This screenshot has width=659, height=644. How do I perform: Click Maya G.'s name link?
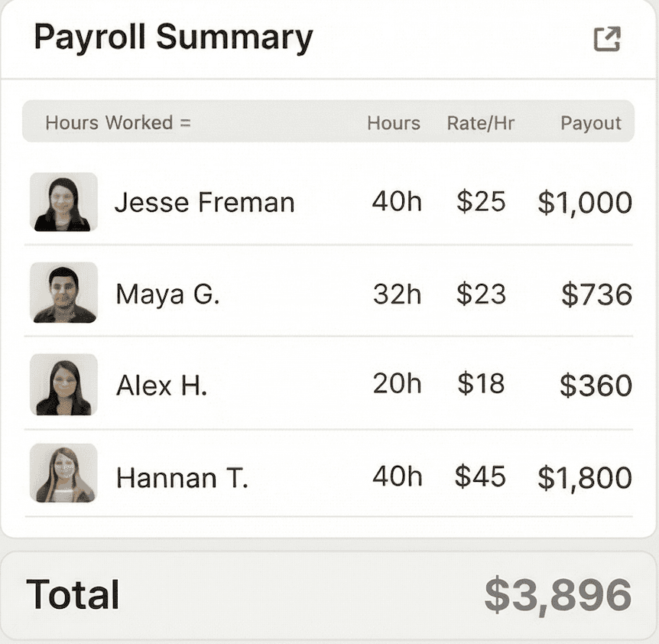167,293
